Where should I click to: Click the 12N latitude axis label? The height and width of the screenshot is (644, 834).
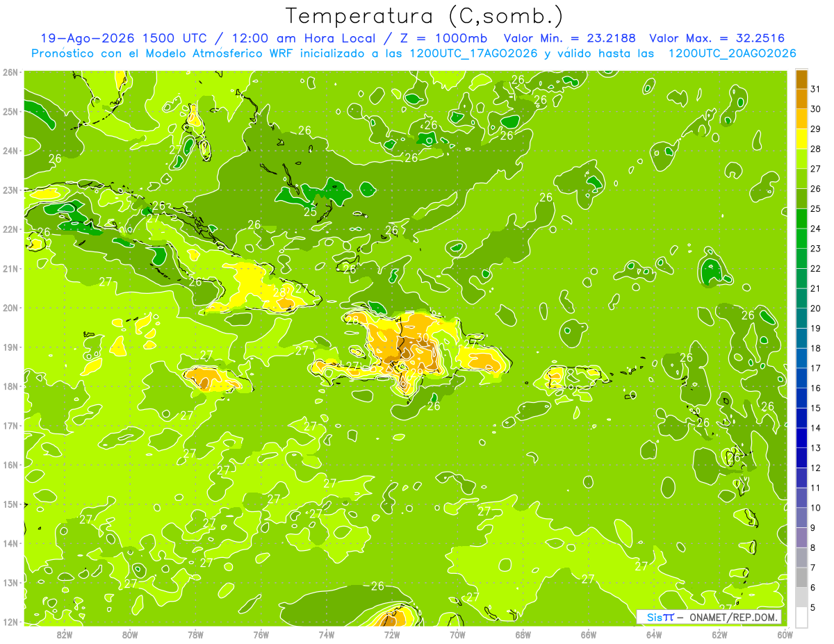[x=10, y=621]
